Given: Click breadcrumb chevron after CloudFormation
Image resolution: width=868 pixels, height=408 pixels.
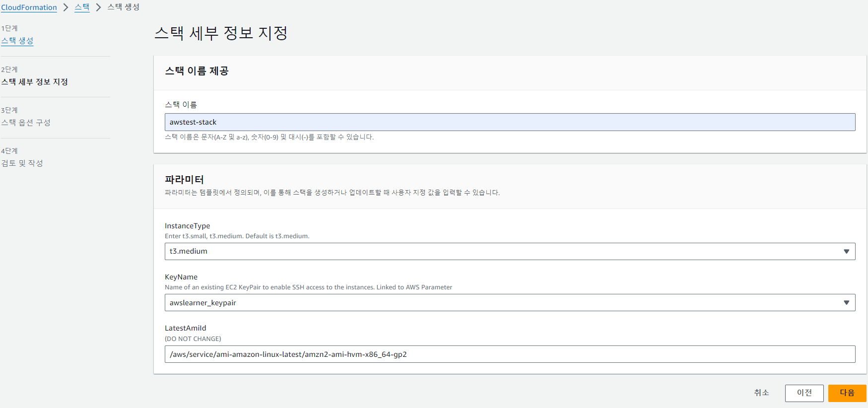Looking at the screenshot, I should (x=66, y=7).
